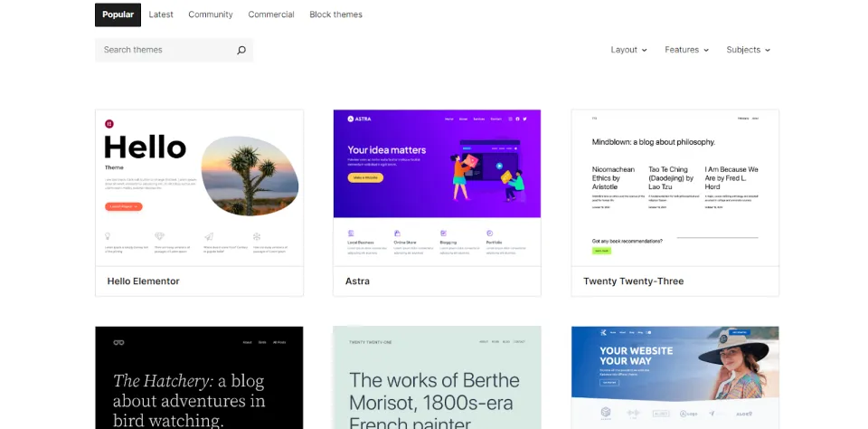Open the Astra theme preview image

point(437,188)
